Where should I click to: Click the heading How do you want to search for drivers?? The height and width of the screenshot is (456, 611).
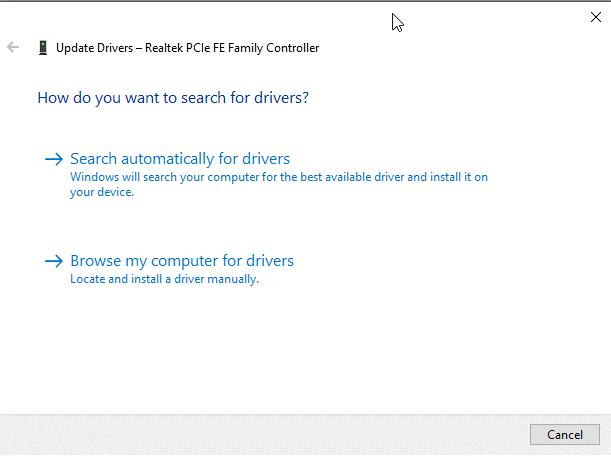tap(173, 98)
